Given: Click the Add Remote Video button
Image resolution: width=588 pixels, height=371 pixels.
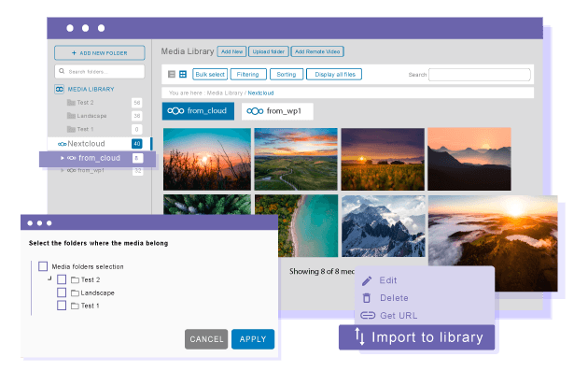Looking at the screenshot, I should pyautogui.click(x=317, y=51).
